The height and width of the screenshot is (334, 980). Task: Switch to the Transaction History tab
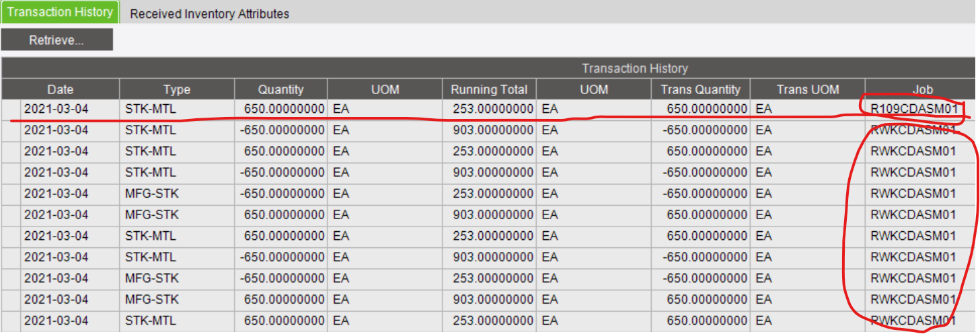click(x=60, y=13)
